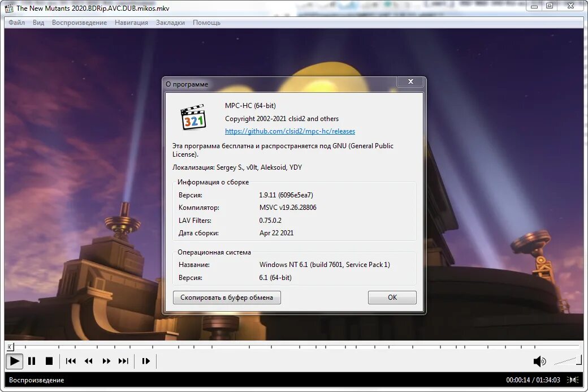Decrease playback speed with rewind icon

(89, 361)
